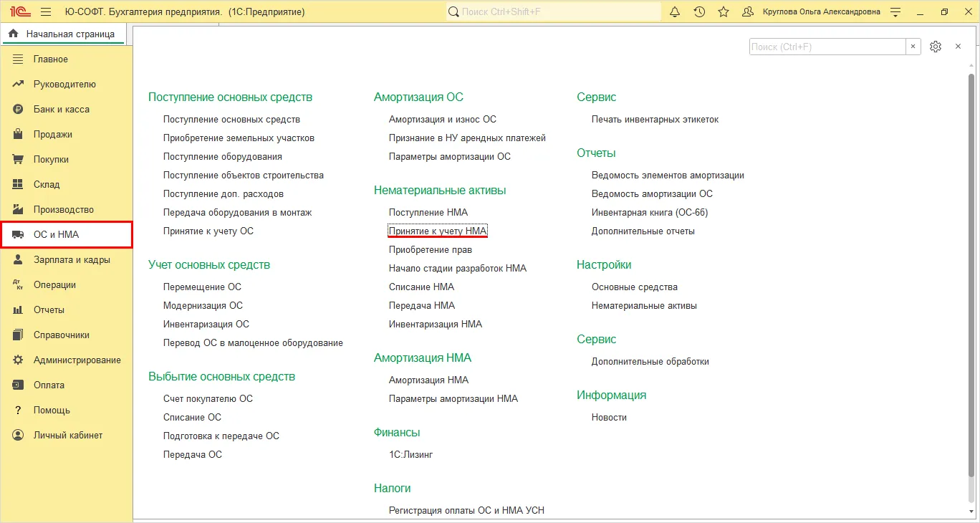Screen dimensions: 980x523
Task: Open Перемещение ОС
Action: [x=202, y=287]
